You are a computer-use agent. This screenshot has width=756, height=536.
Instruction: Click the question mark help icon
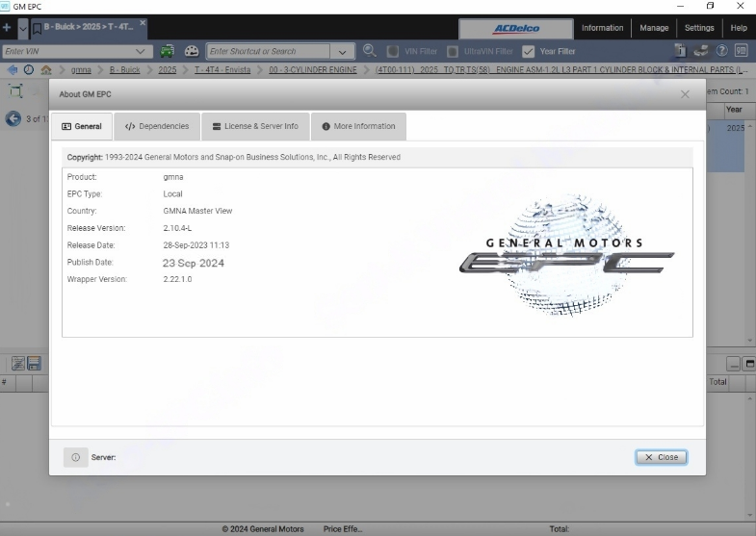tap(721, 51)
